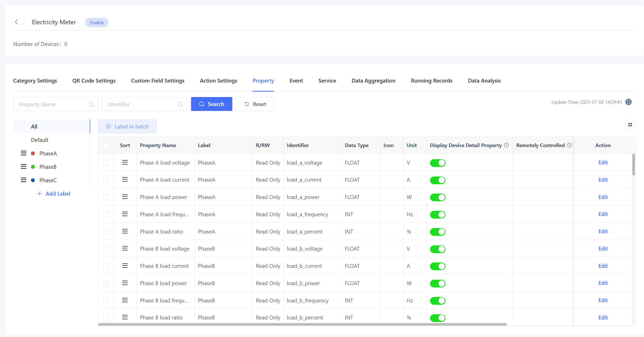Select the Default label filter
Screen dimensions: 644x337
point(39,140)
